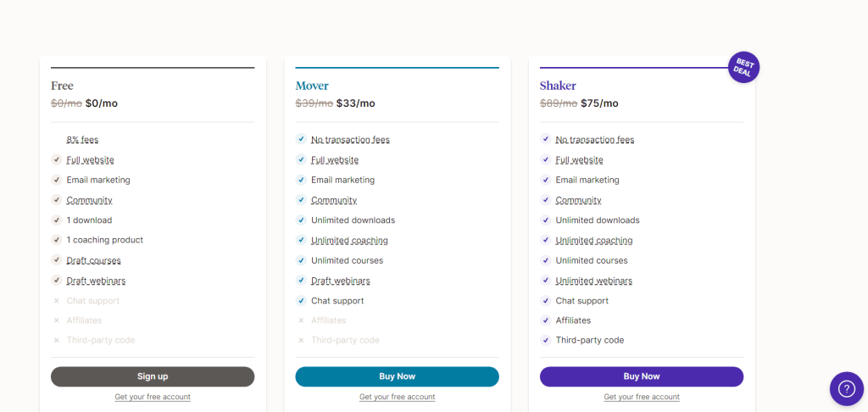Click 'No transaction fees' in Mover plan
The image size is (868, 412).
coord(350,140)
